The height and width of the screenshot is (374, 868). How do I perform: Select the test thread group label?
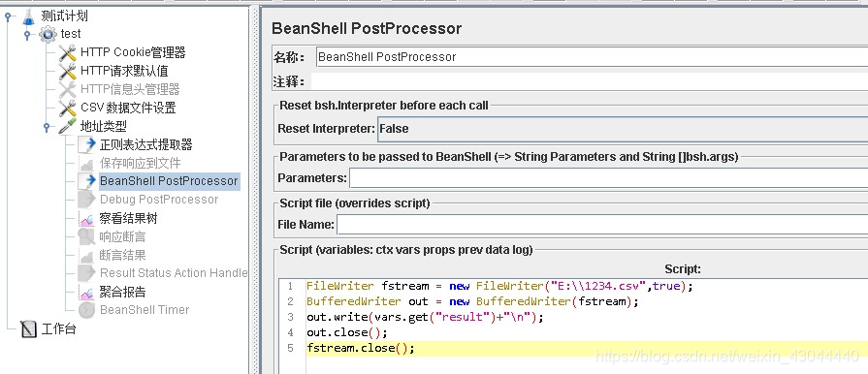tap(71, 34)
